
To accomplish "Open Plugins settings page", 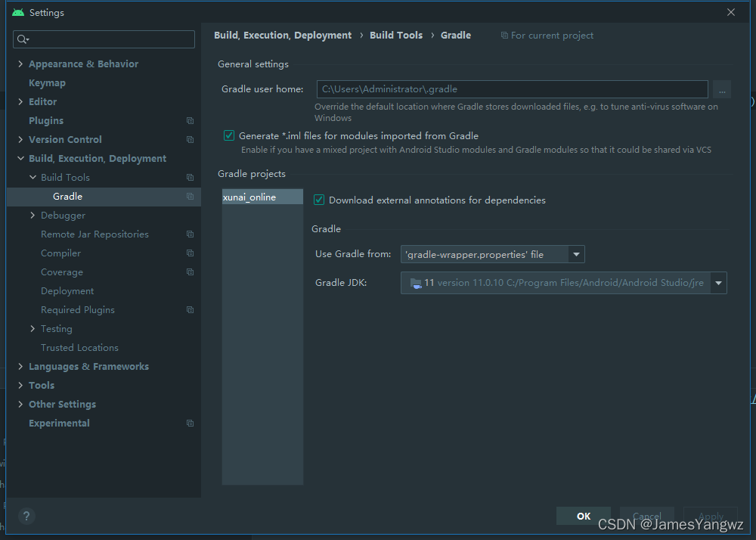I will click(x=46, y=120).
